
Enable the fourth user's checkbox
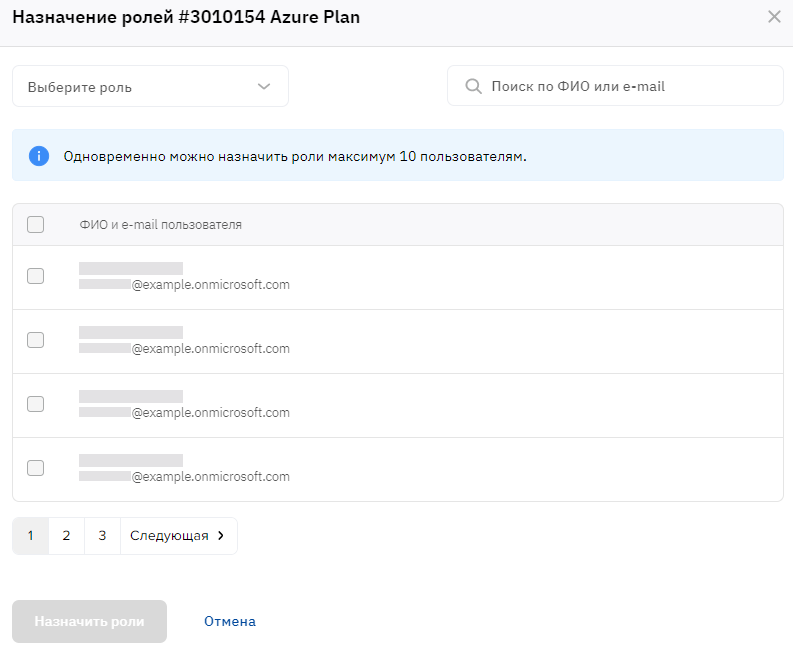[36, 468]
